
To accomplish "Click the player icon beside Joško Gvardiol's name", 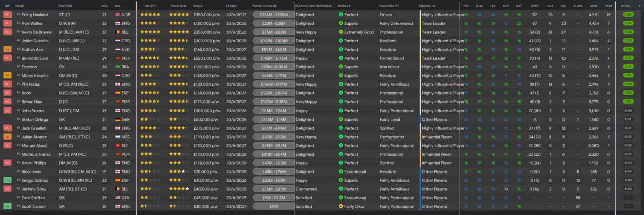I will 18,41.
